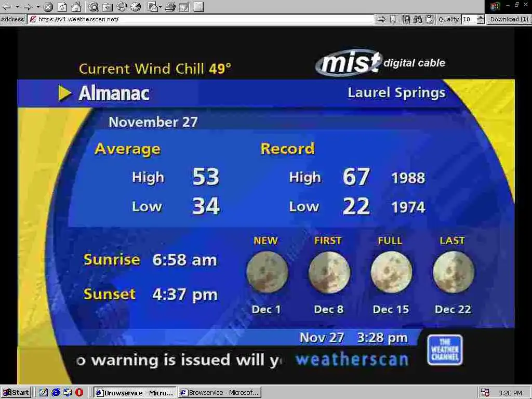Click the page icon beside the URL
532x399 pixels.
click(x=33, y=19)
